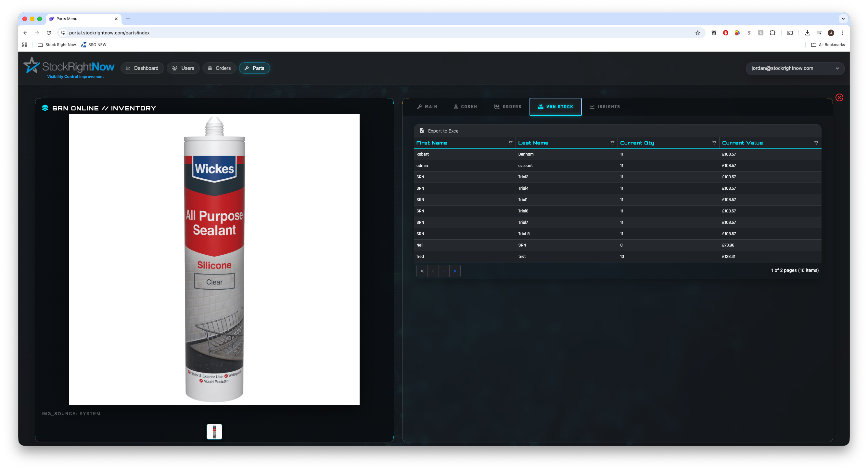The height and width of the screenshot is (470, 868).
Task: Select the sealant image thumbnail
Action: point(214,432)
